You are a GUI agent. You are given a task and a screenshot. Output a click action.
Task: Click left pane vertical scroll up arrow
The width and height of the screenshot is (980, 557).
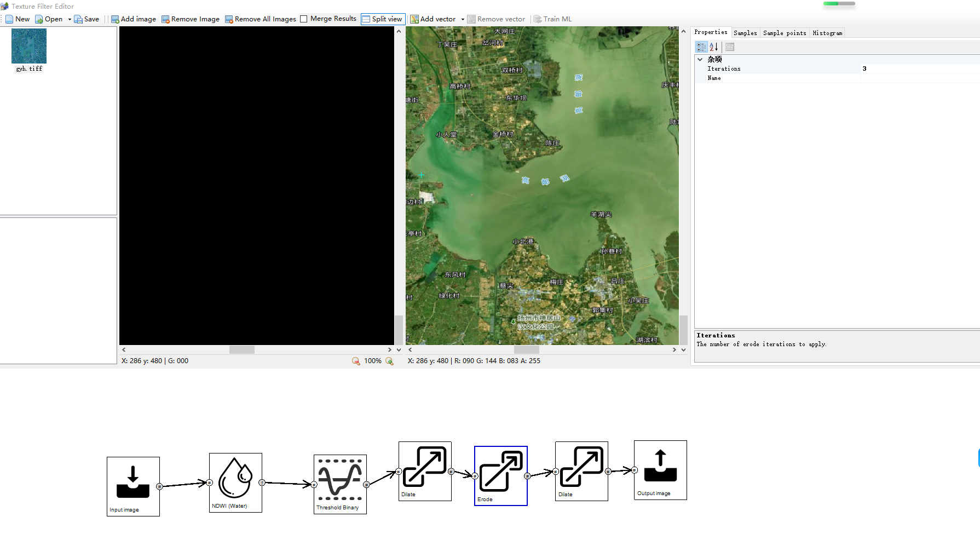(x=399, y=31)
